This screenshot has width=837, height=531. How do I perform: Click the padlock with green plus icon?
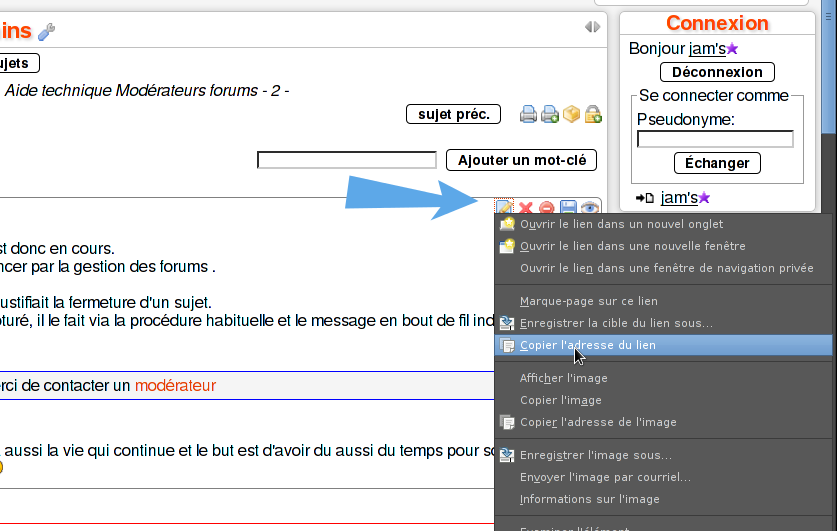[x=593, y=114]
